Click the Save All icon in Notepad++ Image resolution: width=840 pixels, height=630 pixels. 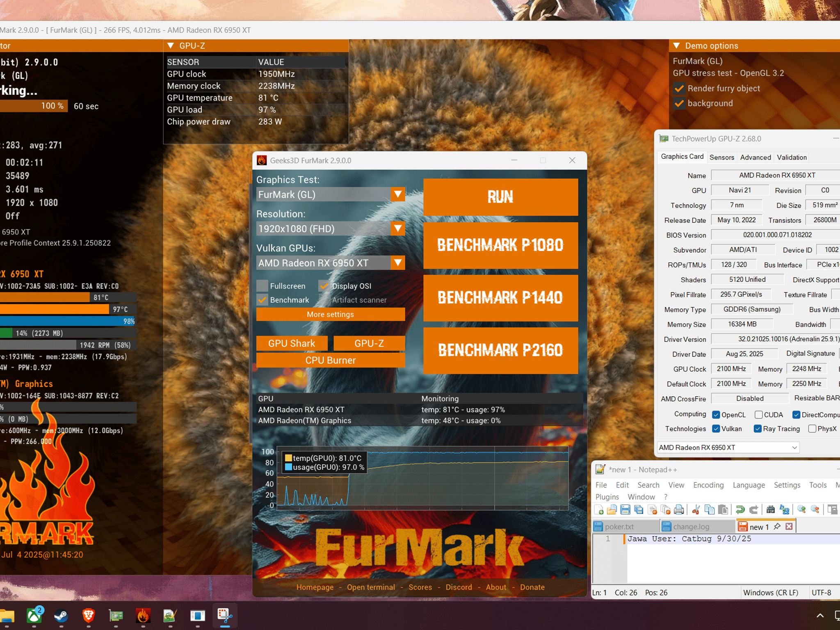click(x=639, y=509)
